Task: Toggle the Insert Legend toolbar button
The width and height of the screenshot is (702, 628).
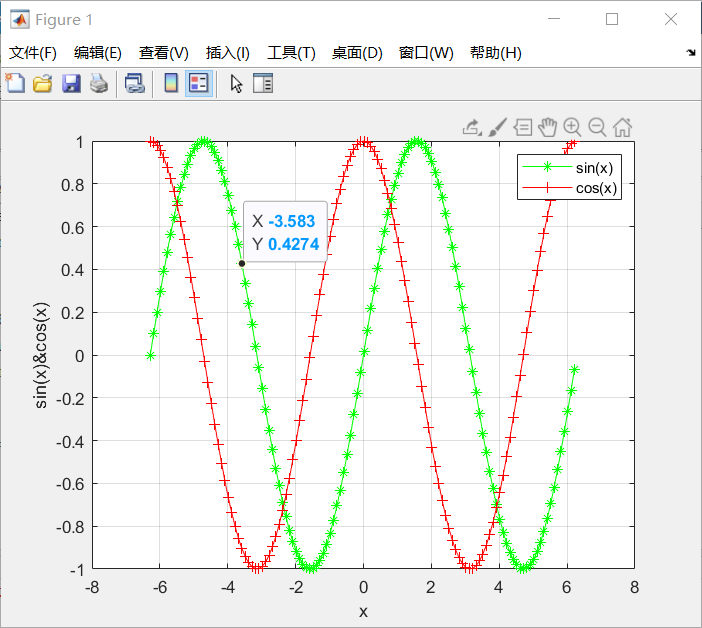Action: pos(199,83)
